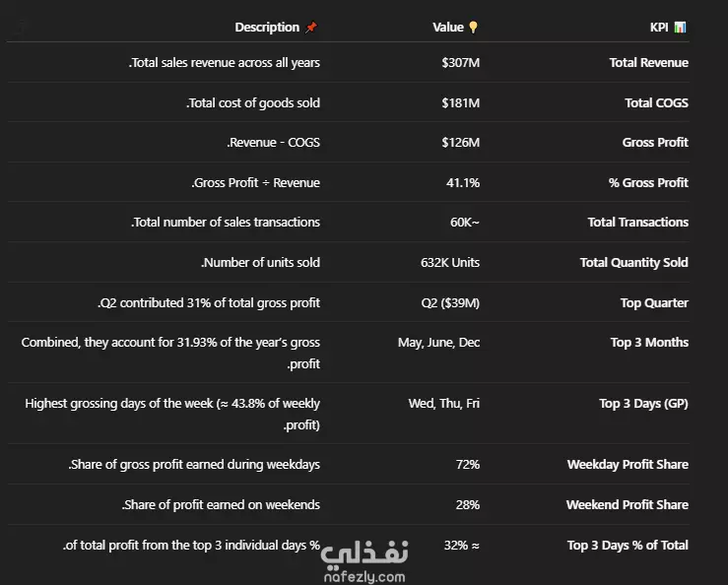Click the pushpin icon beside Description
This screenshot has height=585, width=728.
[x=311, y=28]
